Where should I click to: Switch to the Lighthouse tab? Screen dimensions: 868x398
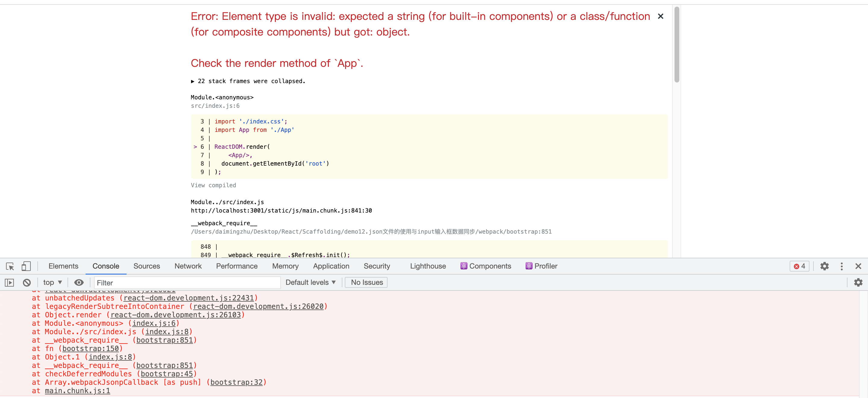428,266
